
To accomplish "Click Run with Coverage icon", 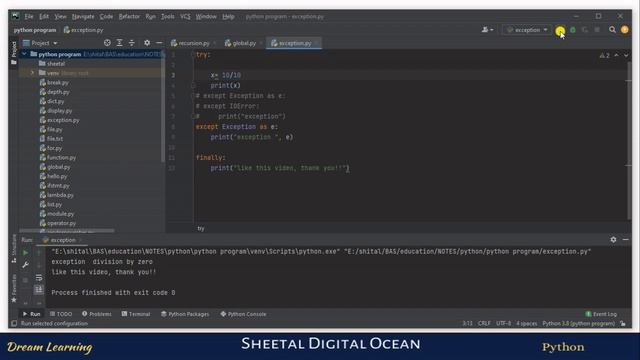I will (x=585, y=30).
